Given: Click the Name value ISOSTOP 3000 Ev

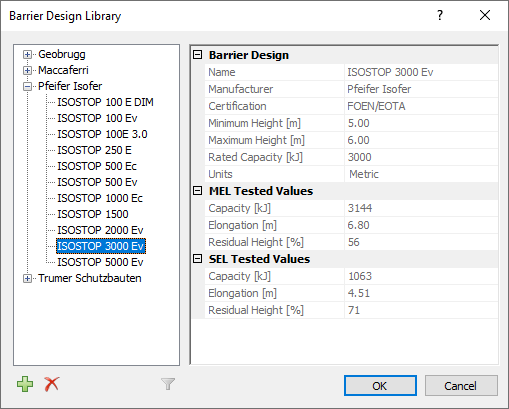Looking at the screenshot, I should [x=390, y=72].
